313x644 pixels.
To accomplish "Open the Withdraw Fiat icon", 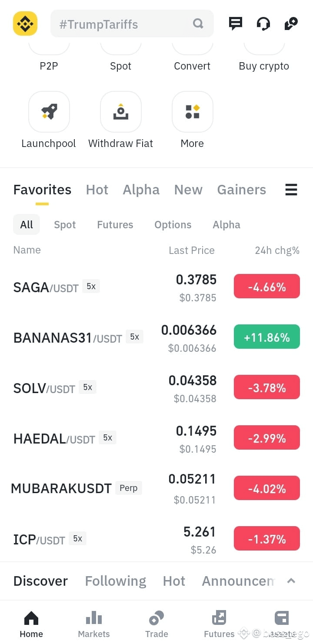I will 121,112.
